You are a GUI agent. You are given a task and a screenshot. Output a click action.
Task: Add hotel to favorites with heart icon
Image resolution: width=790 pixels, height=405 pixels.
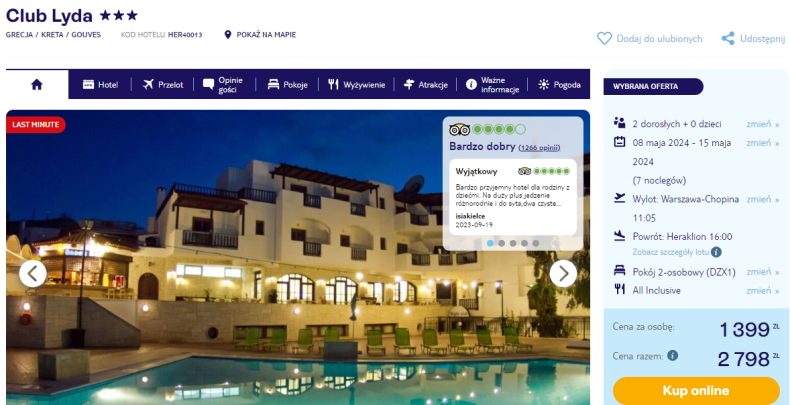tap(604, 39)
